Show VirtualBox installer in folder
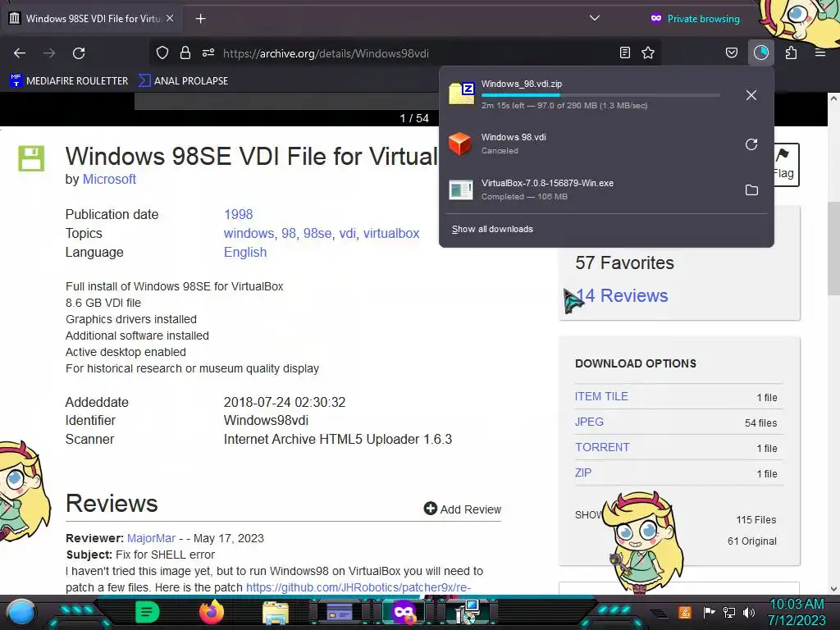This screenshot has width=840, height=630. point(751,190)
